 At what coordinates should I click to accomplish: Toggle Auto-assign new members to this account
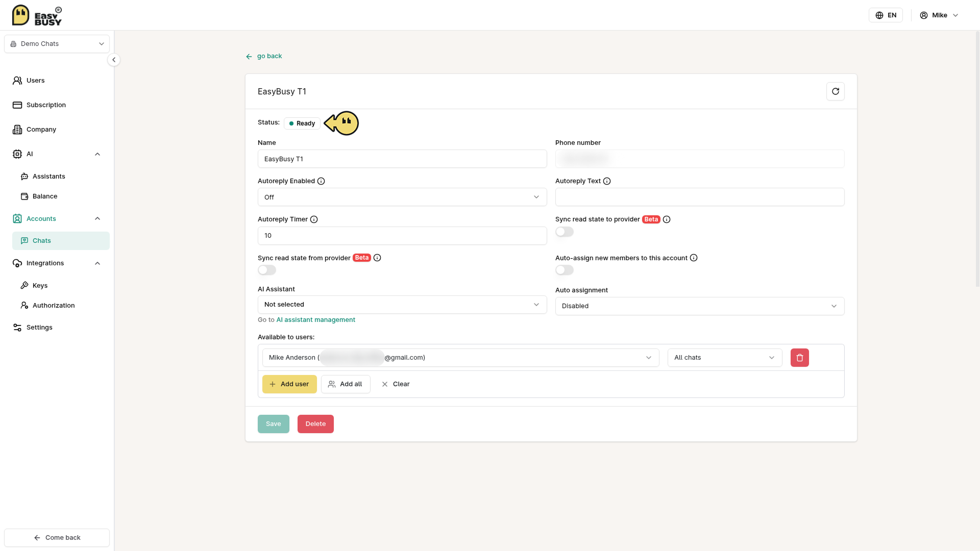[x=565, y=270]
